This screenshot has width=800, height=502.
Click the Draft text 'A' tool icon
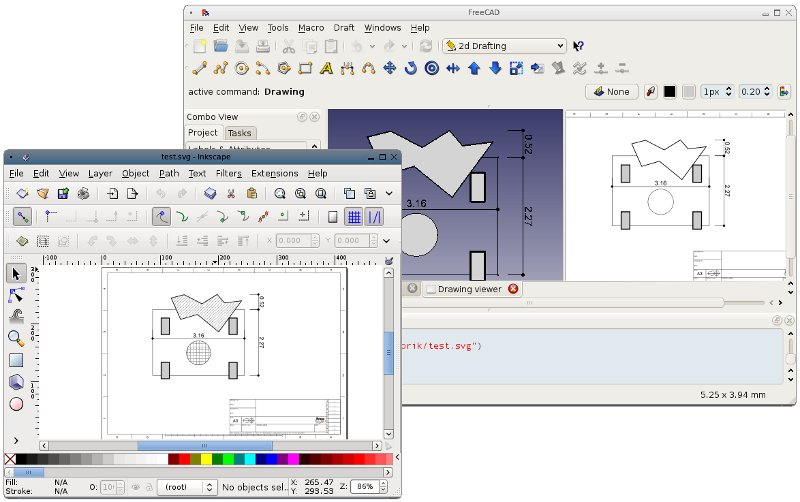[326, 68]
